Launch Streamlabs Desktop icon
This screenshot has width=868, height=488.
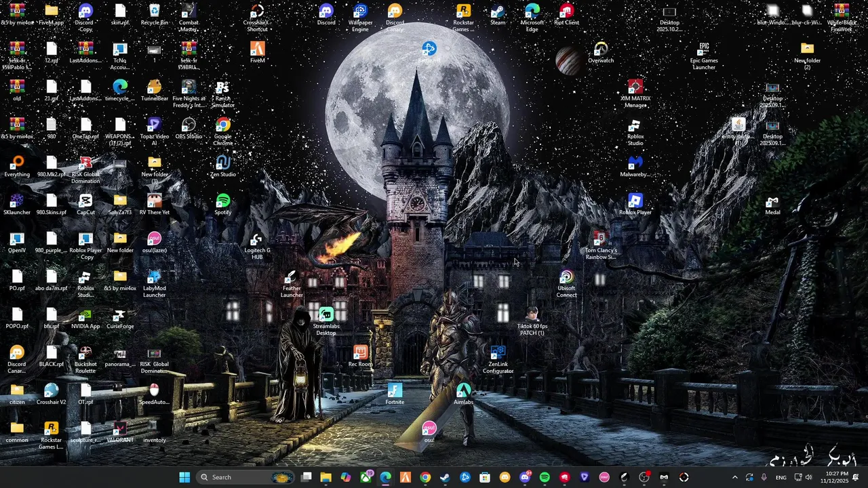pos(326,321)
